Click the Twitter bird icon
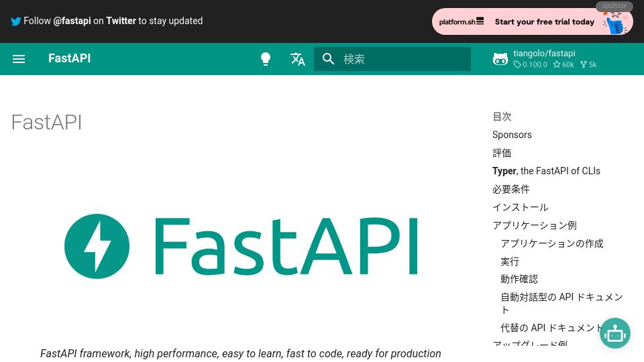644x362 pixels. click(16, 21)
